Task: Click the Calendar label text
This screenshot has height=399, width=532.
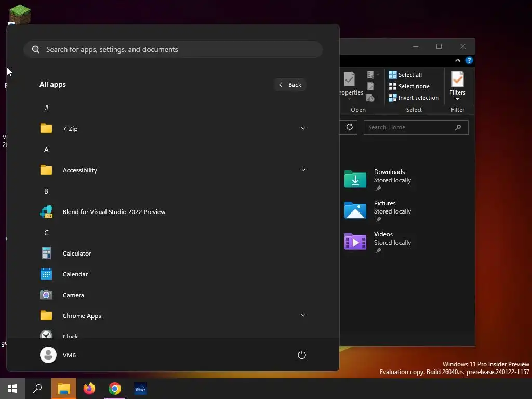Action: (x=75, y=274)
